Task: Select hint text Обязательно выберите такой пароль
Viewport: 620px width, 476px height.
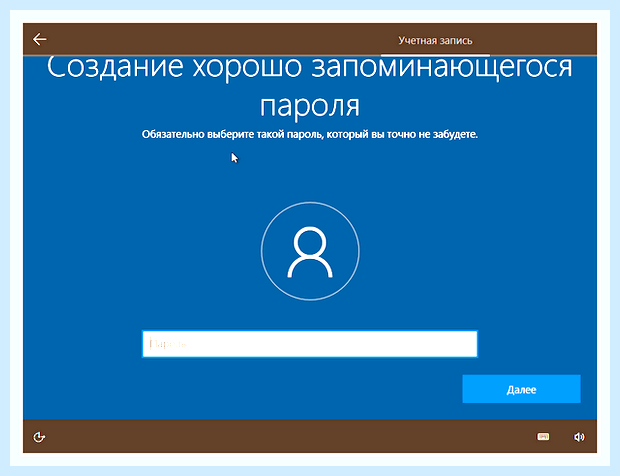Action: [232, 134]
